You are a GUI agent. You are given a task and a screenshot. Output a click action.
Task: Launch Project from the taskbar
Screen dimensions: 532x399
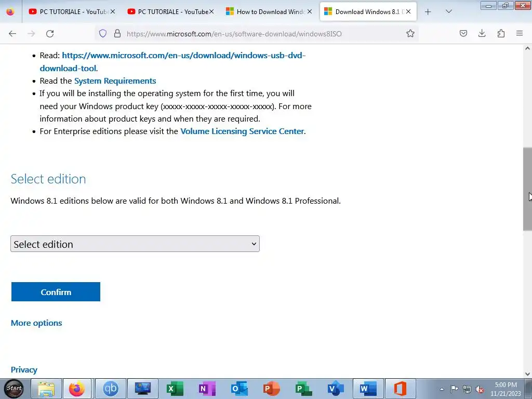(x=303, y=389)
